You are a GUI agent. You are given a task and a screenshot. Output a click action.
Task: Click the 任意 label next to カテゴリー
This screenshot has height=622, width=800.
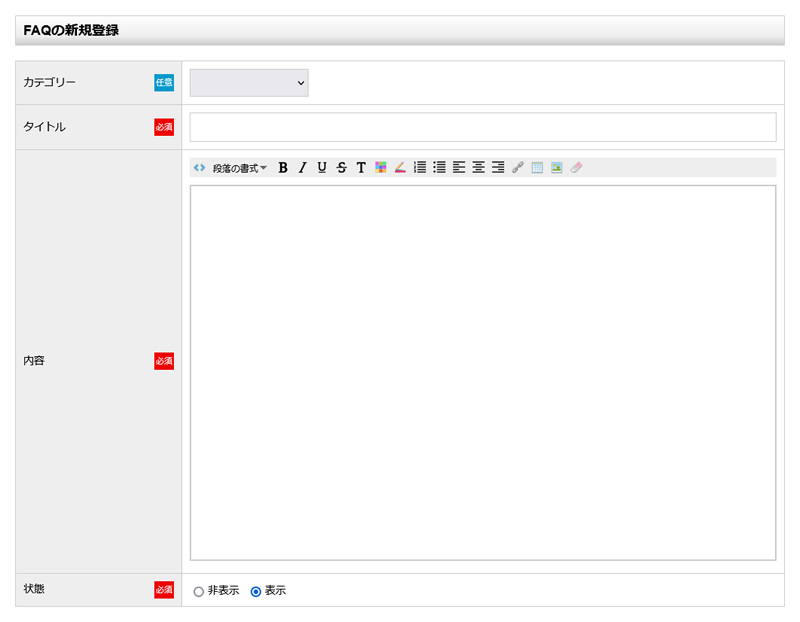click(x=163, y=83)
